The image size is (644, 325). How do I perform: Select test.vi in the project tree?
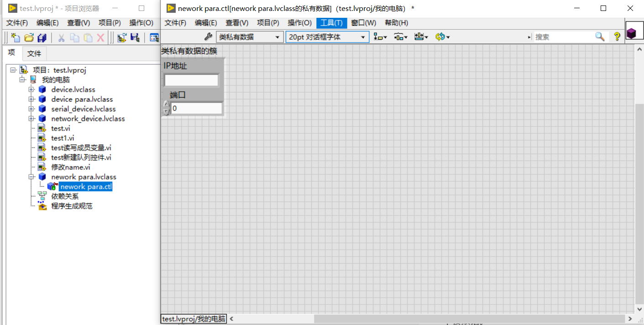(60, 128)
